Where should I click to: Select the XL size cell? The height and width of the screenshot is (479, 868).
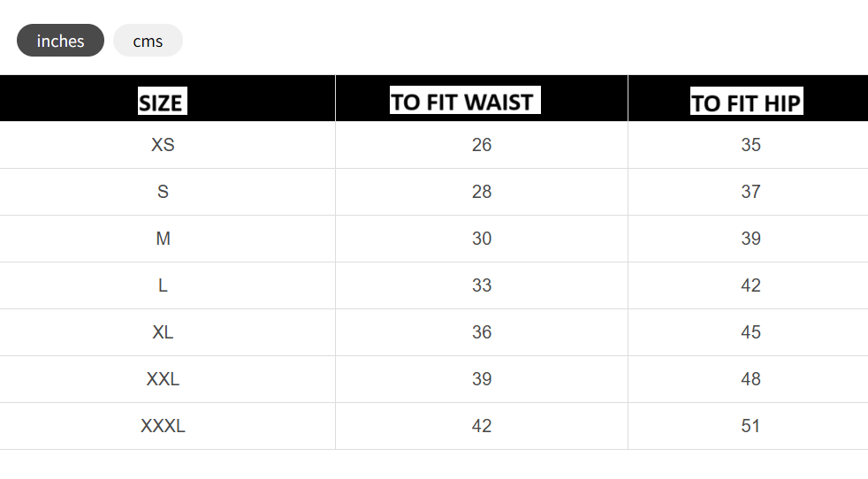click(163, 332)
